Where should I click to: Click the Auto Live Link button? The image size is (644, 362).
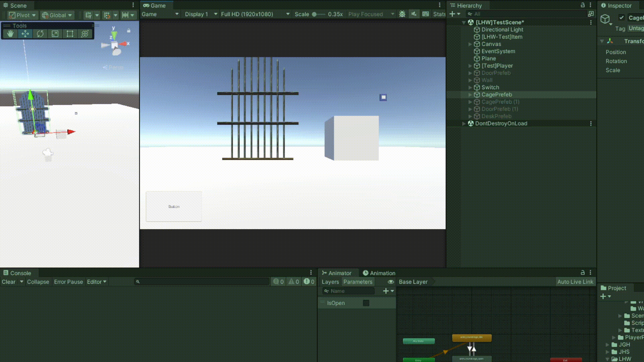(x=575, y=282)
